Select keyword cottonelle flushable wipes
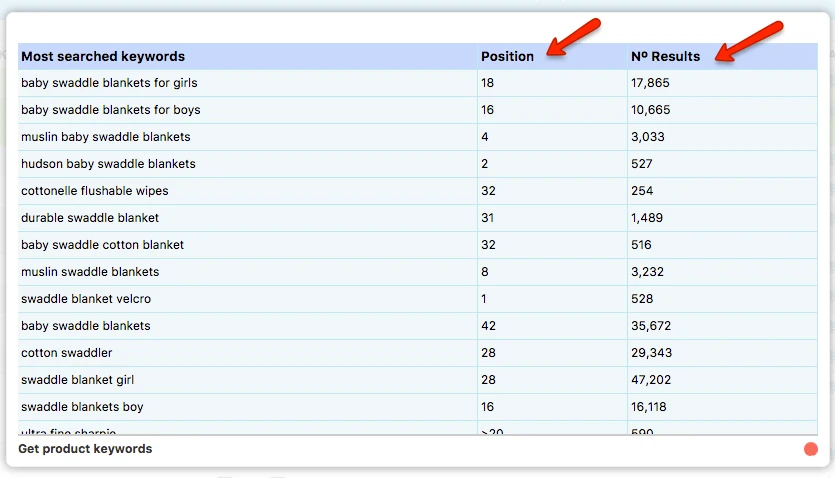This screenshot has height=478, width=835. click(x=95, y=191)
